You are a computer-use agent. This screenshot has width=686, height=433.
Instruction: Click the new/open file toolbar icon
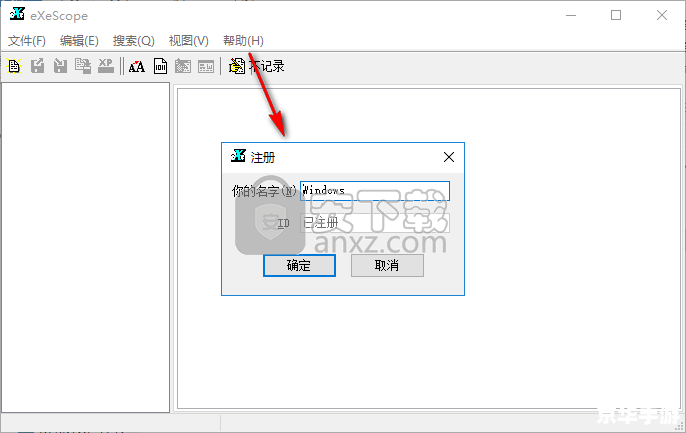[14, 66]
